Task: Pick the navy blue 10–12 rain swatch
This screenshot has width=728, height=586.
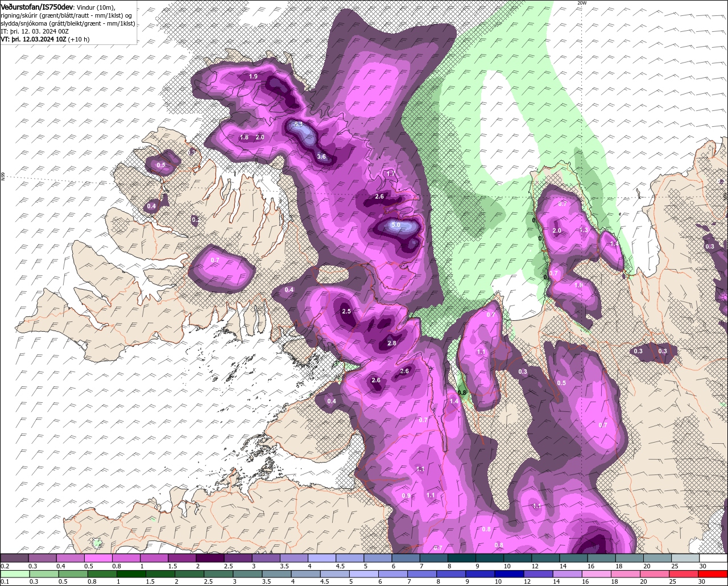Action: click(x=510, y=573)
